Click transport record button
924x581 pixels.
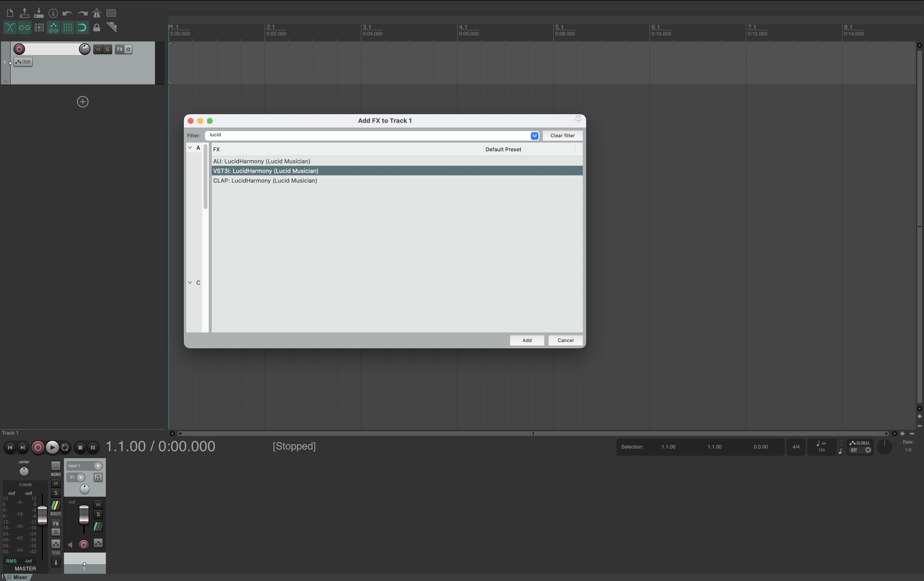[38, 447]
